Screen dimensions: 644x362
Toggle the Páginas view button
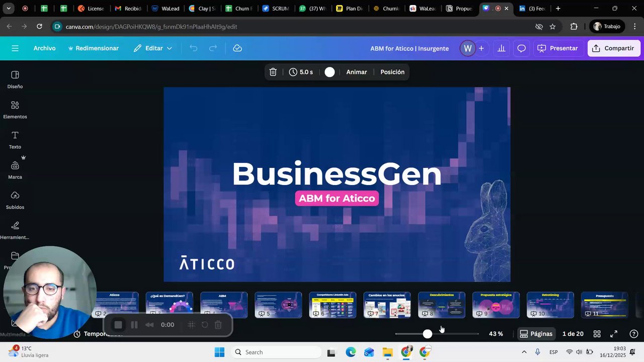[536, 334]
